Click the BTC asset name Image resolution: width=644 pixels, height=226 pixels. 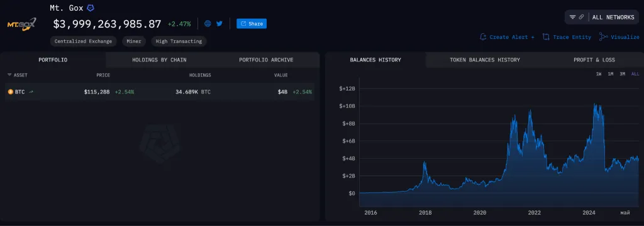click(19, 92)
